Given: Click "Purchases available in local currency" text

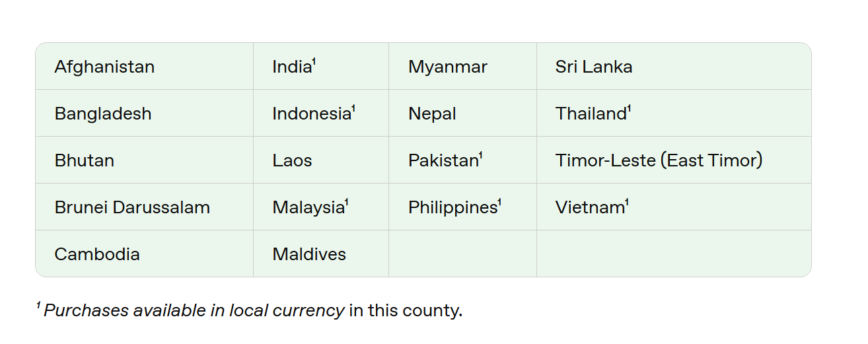Looking at the screenshot, I should click(x=194, y=310).
